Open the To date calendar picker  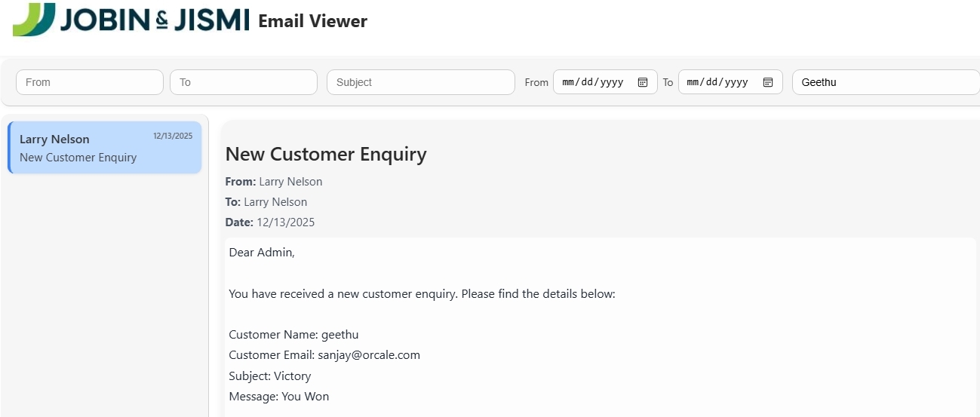point(768,82)
